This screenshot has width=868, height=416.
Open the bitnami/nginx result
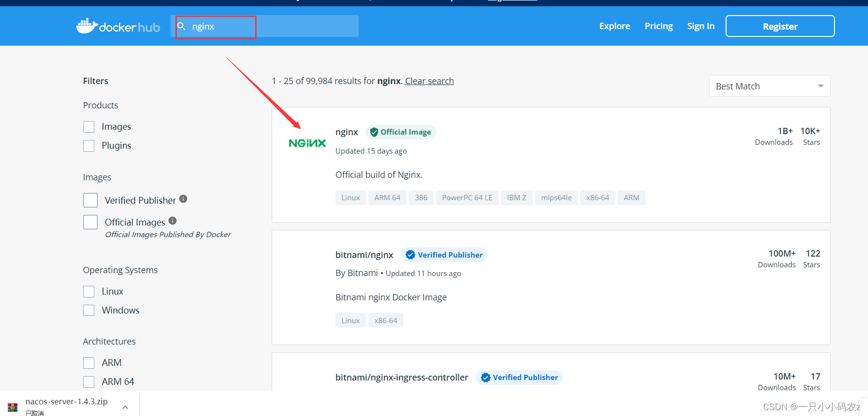[x=365, y=255]
